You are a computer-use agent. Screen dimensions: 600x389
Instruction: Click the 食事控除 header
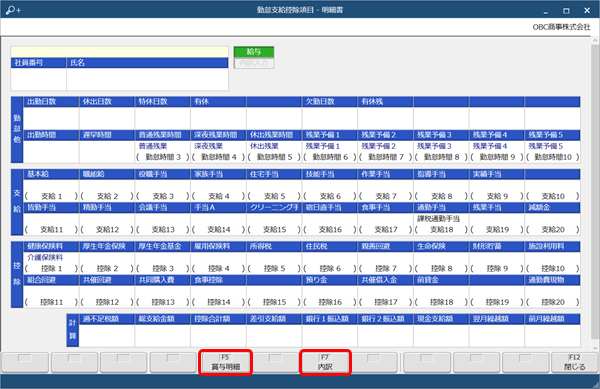pos(218,280)
